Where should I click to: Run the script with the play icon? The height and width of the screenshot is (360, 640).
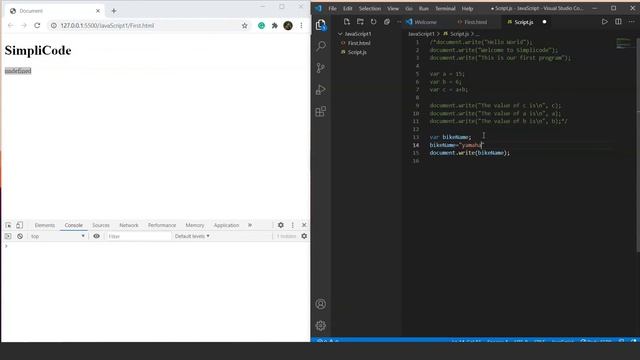pyautogui.click(x=604, y=22)
